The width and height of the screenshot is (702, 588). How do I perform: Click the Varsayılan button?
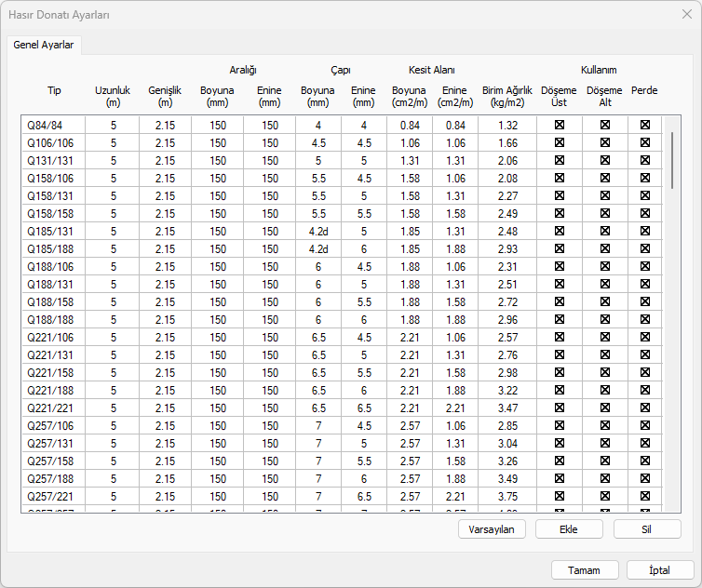coord(493,528)
